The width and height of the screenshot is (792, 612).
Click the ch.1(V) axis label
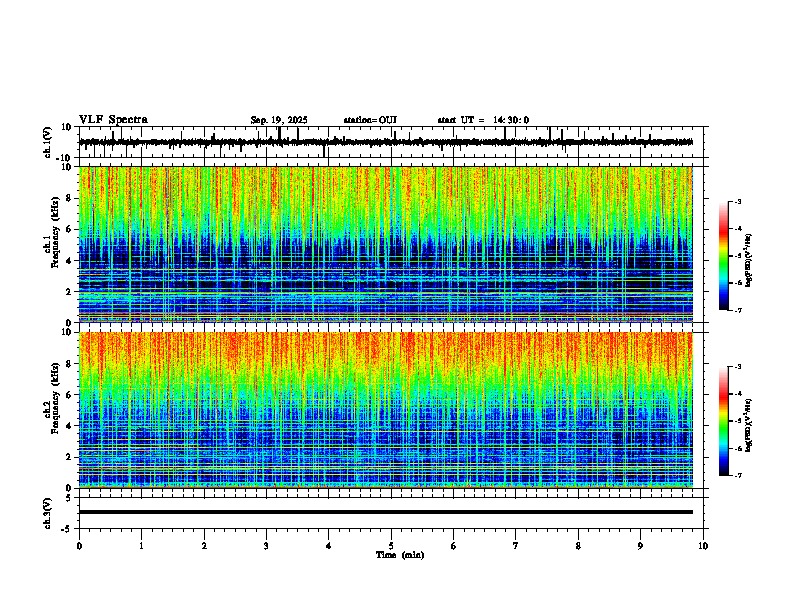click(x=48, y=142)
